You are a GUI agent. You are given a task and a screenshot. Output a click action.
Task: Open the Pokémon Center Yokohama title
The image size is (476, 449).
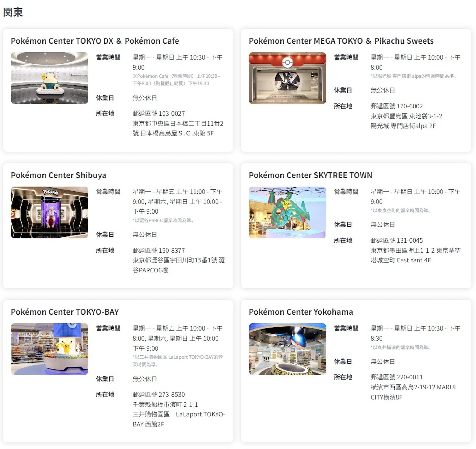click(301, 312)
